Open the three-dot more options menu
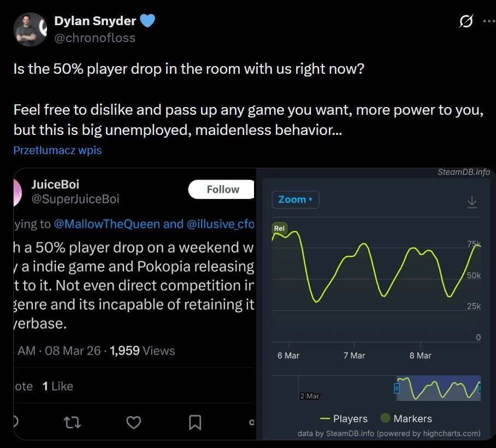Screen dimensions: 496x448 pyautogui.click(x=488, y=22)
